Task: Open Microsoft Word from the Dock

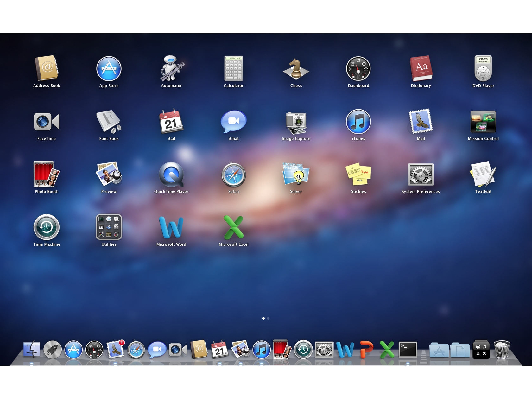Action: [345, 350]
